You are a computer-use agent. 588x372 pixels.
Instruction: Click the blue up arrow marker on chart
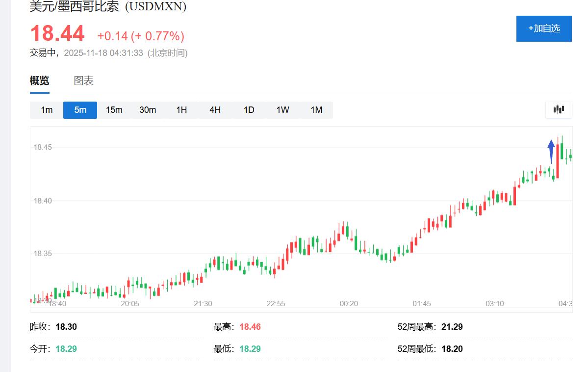(551, 151)
